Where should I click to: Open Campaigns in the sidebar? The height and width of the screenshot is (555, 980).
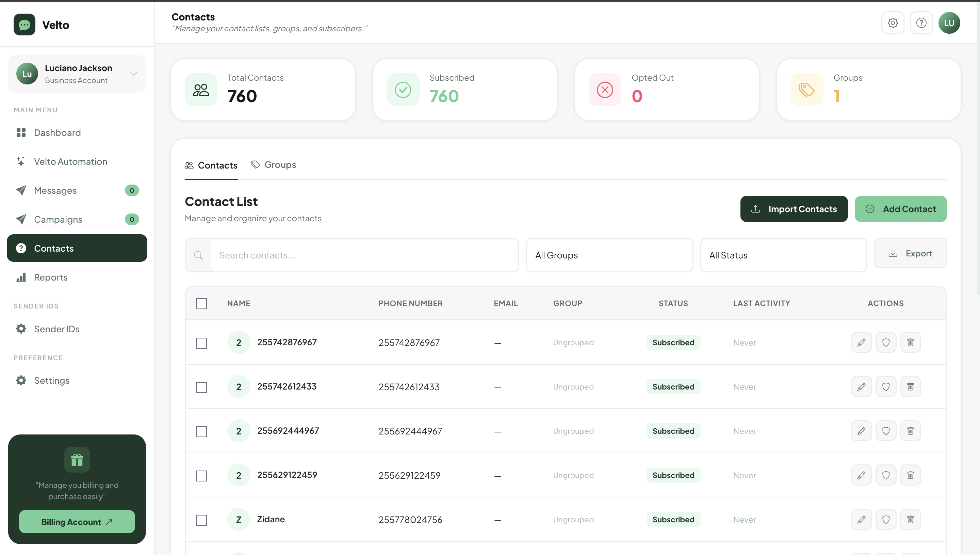77,220
